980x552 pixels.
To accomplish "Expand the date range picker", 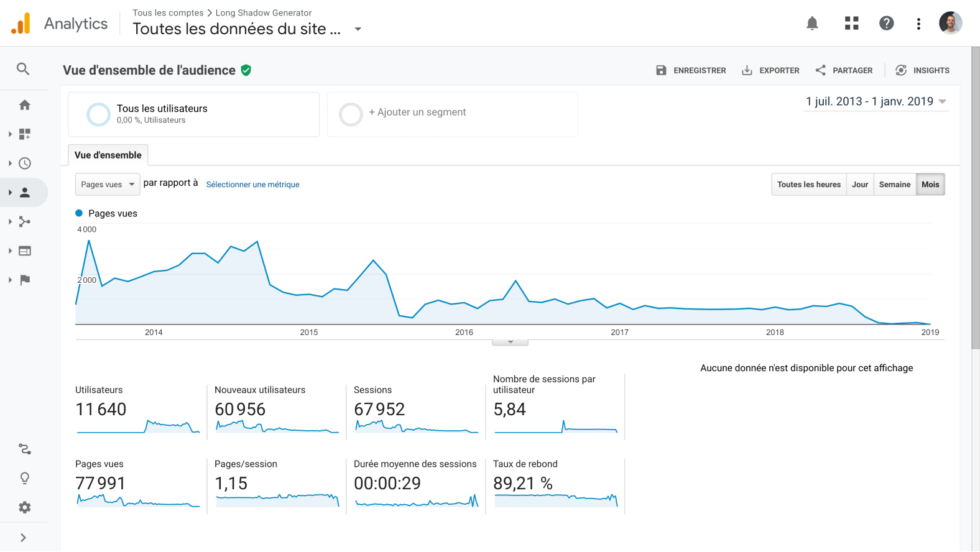I will point(876,101).
